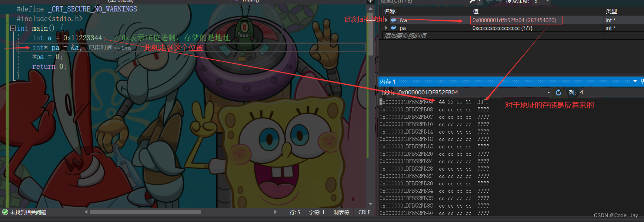
Task: Expand the &a watch entry
Action: 386,20
